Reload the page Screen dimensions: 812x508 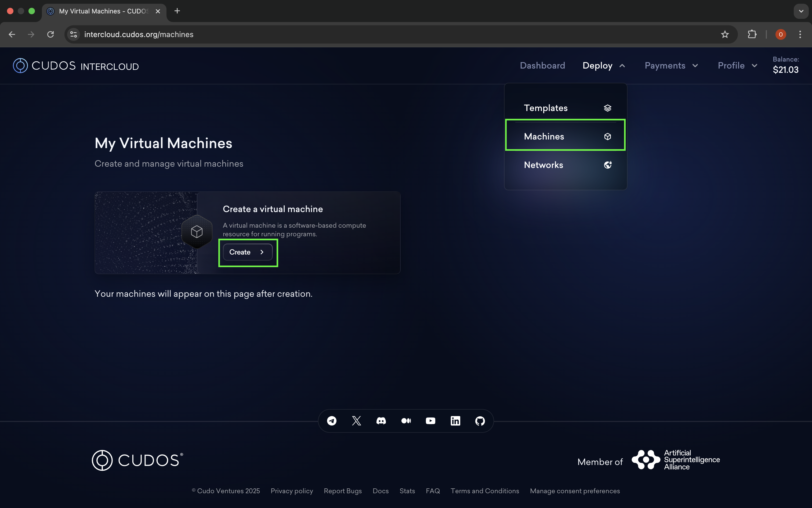(50, 34)
